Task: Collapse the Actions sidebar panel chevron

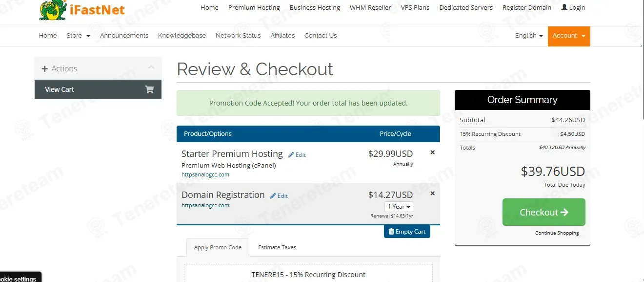Action: click(151, 67)
